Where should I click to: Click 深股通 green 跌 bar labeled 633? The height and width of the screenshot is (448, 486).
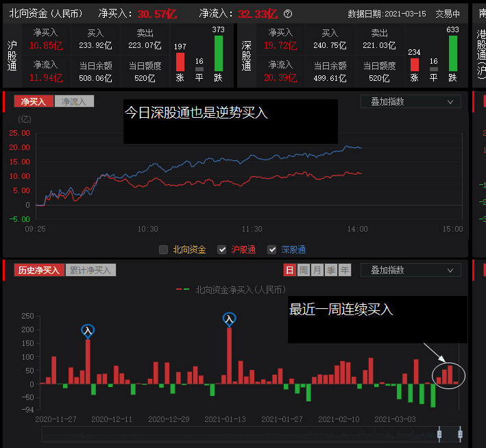(453, 53)
